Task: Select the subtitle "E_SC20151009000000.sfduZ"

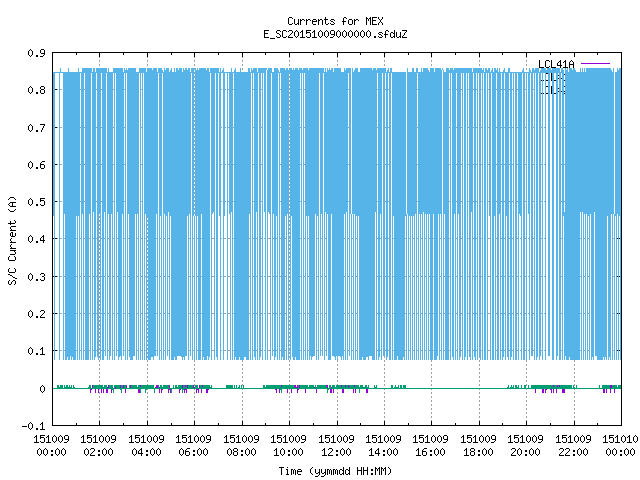Action: [x=335, y=34]
